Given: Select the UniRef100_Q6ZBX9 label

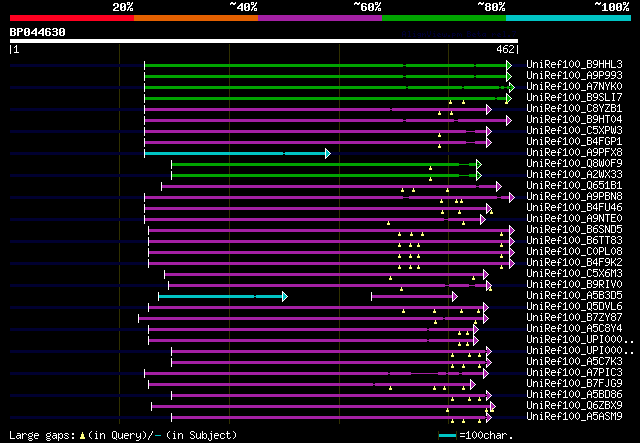Looking at the screenshot, I should [x=574, y=406].
